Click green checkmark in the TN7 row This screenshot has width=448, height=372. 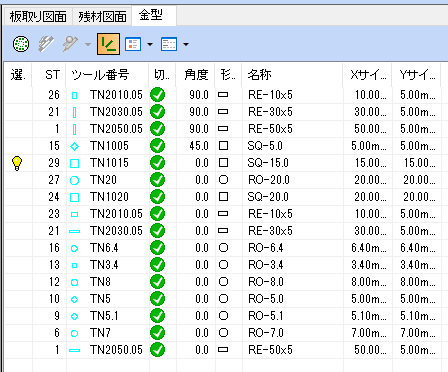pos(157,333)
